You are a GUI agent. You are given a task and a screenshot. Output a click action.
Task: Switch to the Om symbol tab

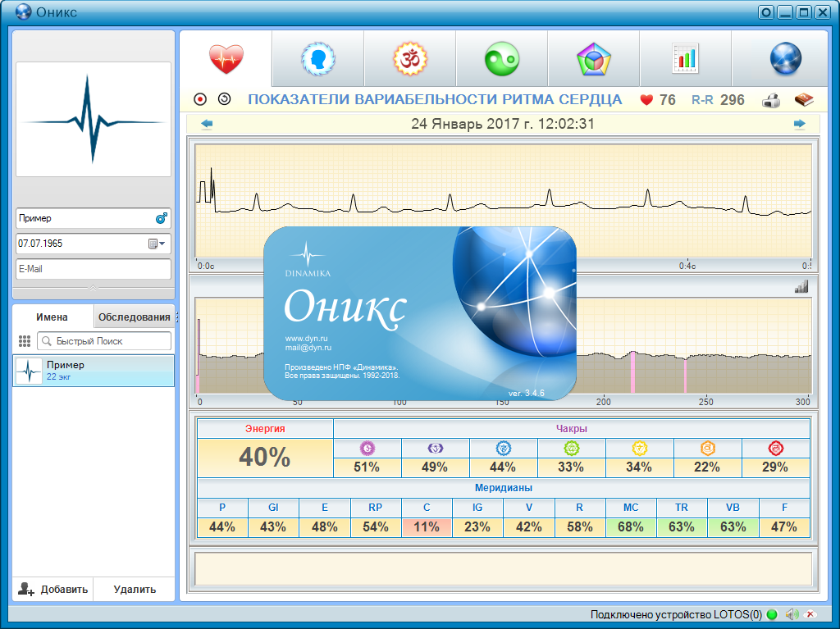410,58
